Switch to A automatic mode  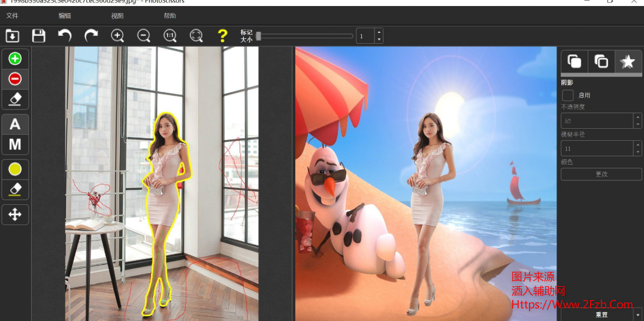15,124
